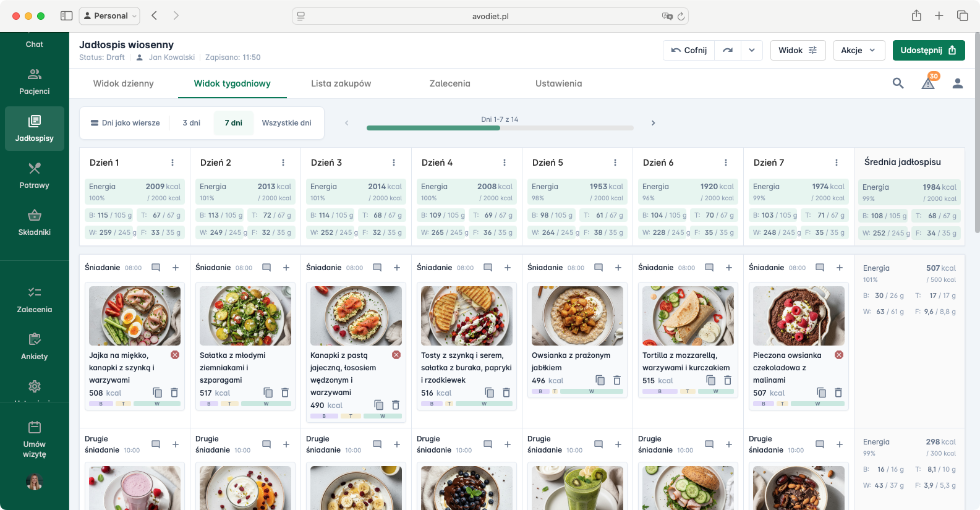Screen dimensions: 980x510
Task: Go to Potrawy in the sidebar
Action: 35,176
